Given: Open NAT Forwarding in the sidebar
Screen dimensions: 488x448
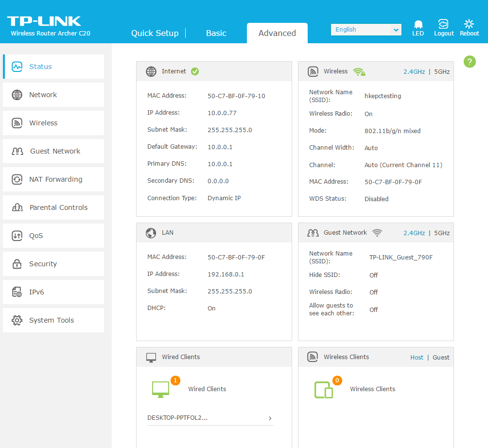Looking at the screenshot, I should [53, 179].
